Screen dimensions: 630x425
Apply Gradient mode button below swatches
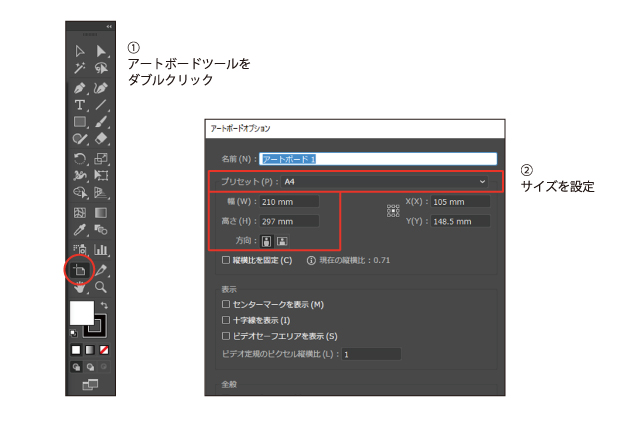pyautogui.click(x=90, y=350)
